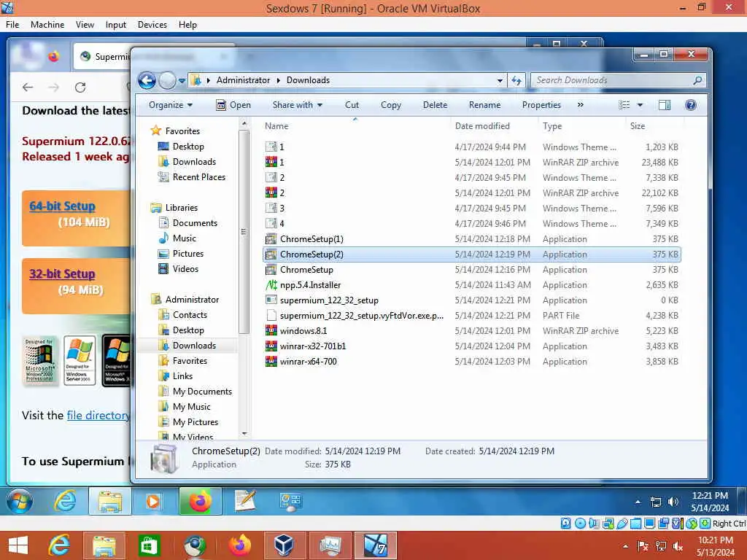
Task: Open the VirtualBox View menu
Action: (x=85, y=25)
